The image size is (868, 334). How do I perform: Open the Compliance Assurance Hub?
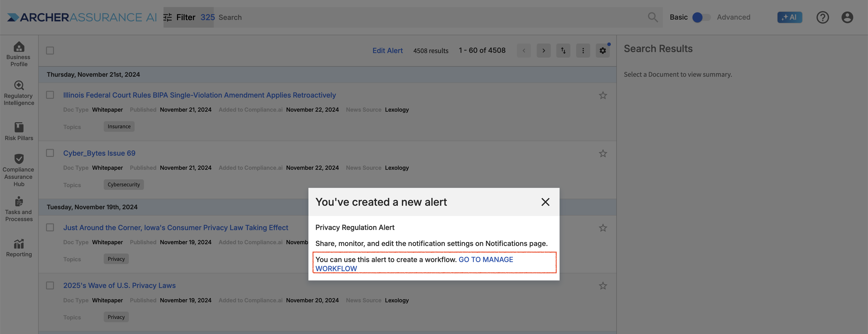pyautogui.click(x=19, y=170)
